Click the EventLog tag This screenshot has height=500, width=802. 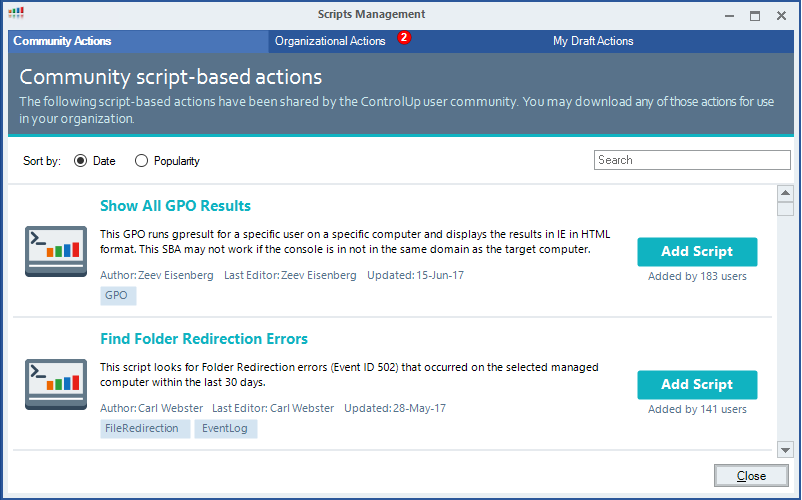coord(226,428)
